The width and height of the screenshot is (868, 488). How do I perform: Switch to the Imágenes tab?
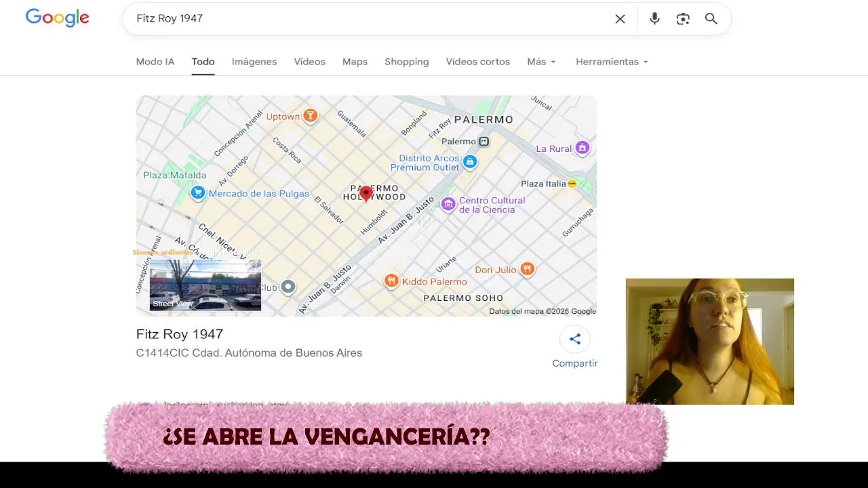tap(254, 62)
